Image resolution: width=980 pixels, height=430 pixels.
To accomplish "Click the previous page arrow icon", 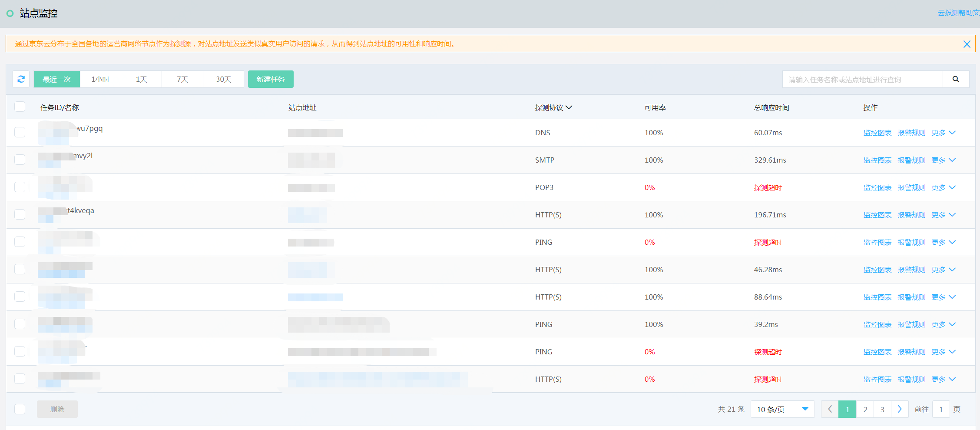I will [830, 409].
